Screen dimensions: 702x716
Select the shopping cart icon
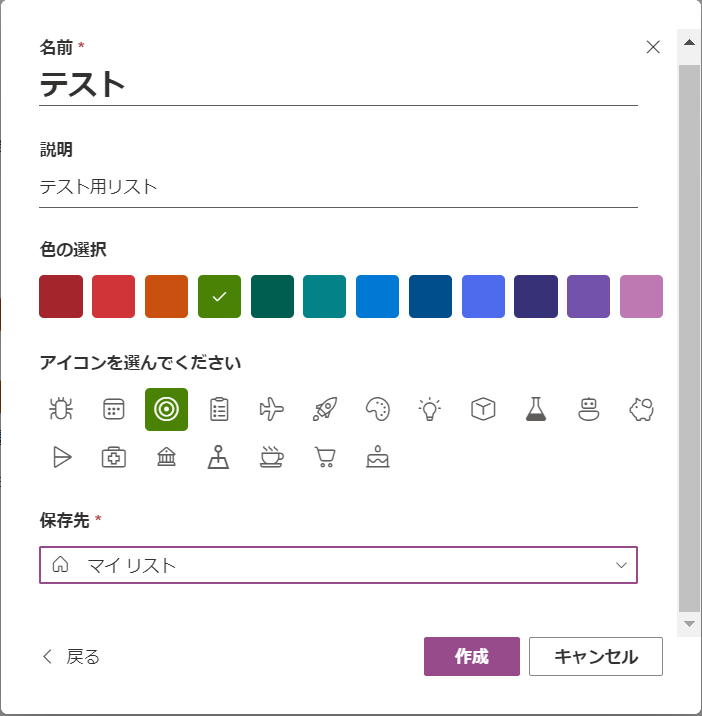[325, 458]
